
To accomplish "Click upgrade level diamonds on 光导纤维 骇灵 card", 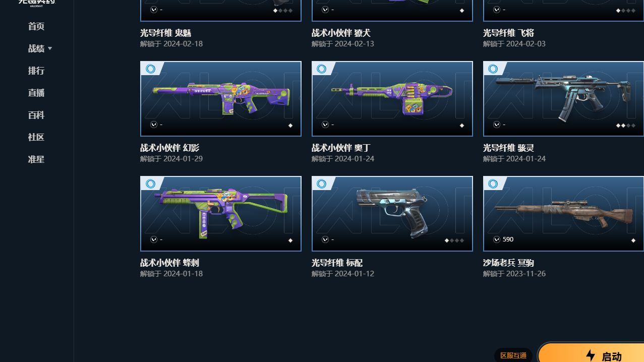I will pos(625,126).
